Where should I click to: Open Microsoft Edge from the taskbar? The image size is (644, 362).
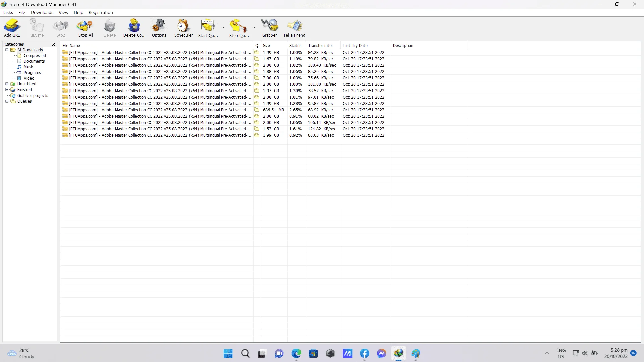pyautogui.click(x=296, y=353)
